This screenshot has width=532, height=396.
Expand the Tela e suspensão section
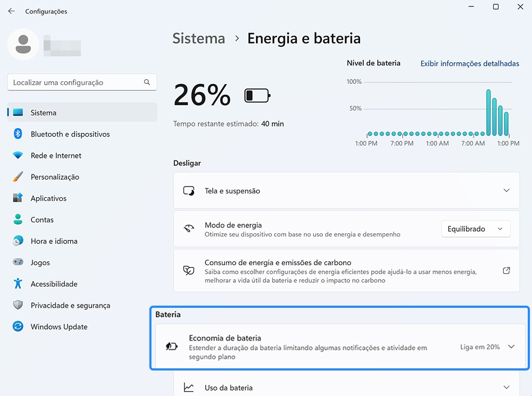pyautogui.click(x=506, y=190)
